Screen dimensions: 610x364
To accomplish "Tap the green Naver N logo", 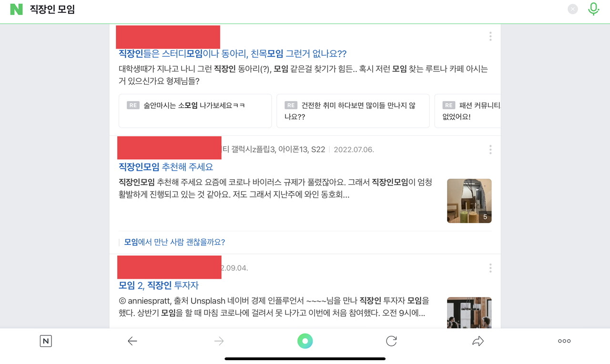I will coord(17,9).
